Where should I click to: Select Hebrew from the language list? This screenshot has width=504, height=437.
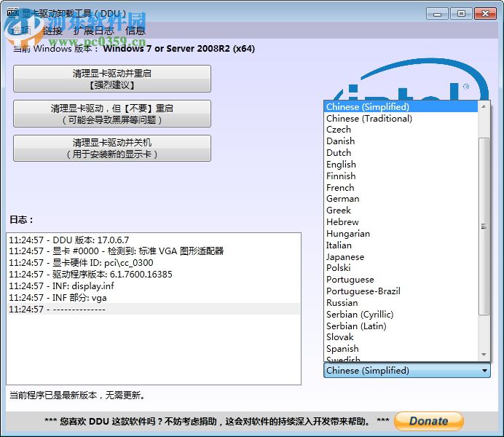pyautogui.click(x=401, y=222)
